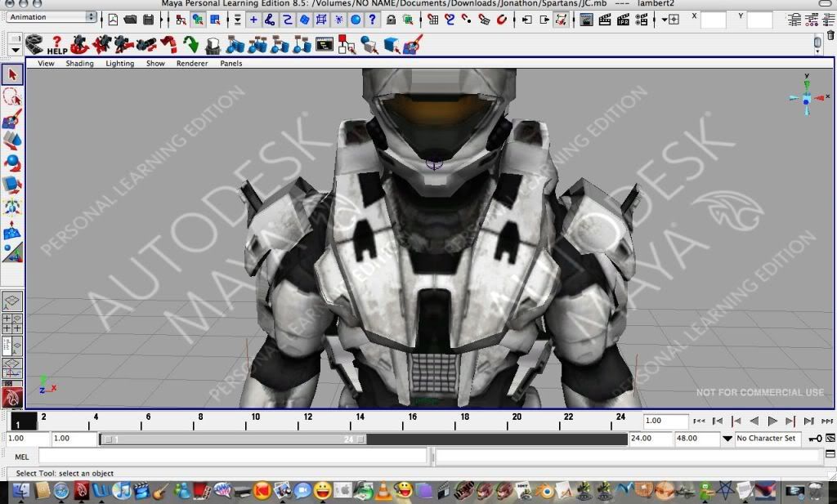
Task: Select by component type mode icon
Action: (215, 20)
